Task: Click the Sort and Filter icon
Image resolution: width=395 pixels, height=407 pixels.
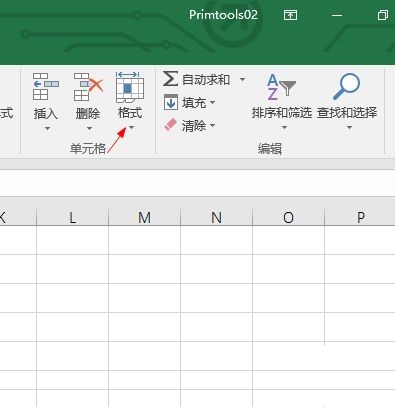Action: tap(281, 87)
